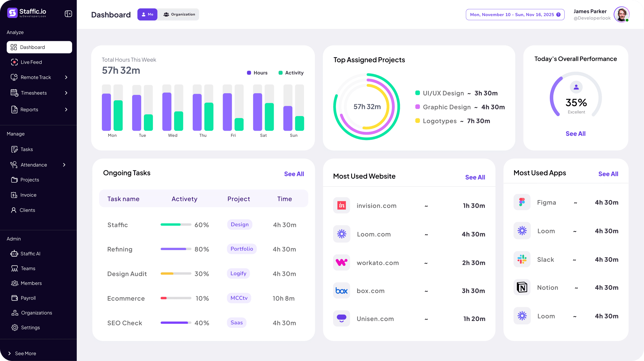Select Dashboard in the Analyze menu
This screenshot has height=361, width=644.
(x=32, y=47)
